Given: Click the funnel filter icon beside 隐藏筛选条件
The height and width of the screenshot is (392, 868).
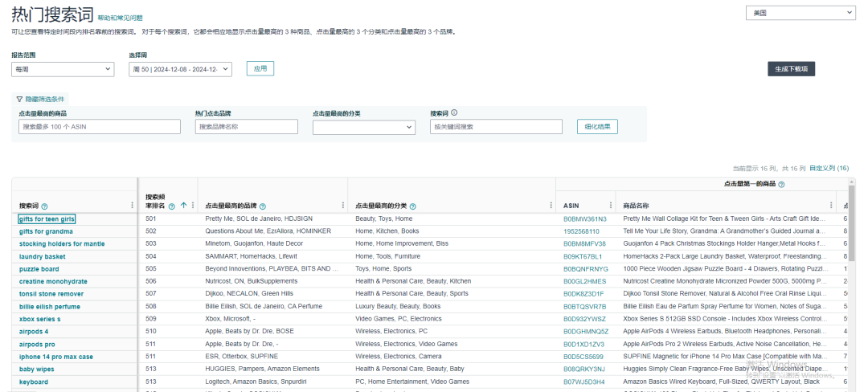Looking at the screenshot, I should (19, 100).
